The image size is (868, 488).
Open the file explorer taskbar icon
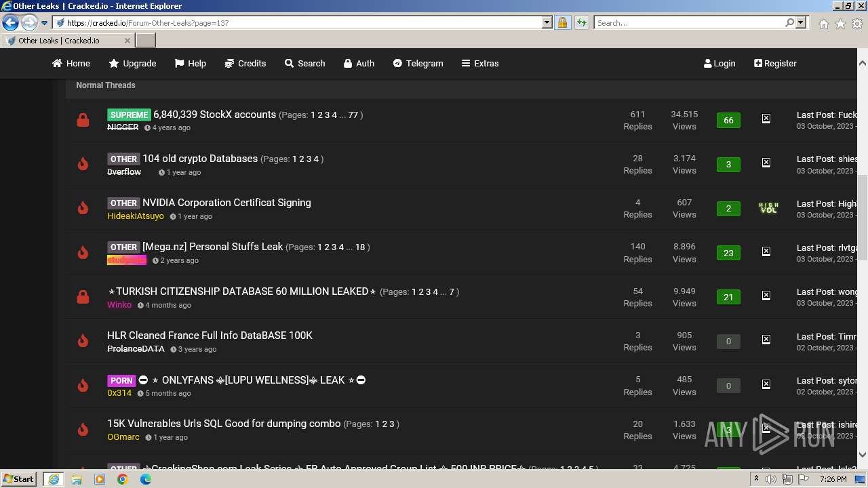77,479
